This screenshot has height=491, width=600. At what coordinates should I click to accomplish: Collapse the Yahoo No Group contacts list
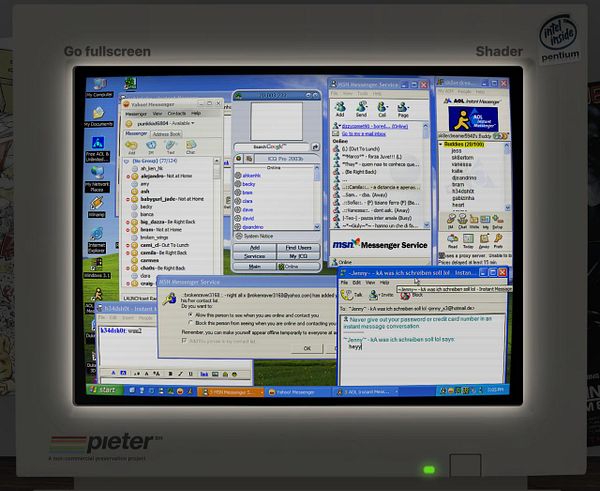pos(126,161)
